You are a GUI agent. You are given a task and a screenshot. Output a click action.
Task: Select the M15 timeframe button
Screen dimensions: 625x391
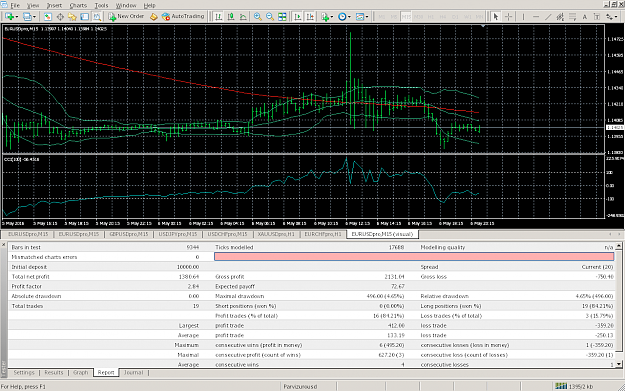(406, 17)
